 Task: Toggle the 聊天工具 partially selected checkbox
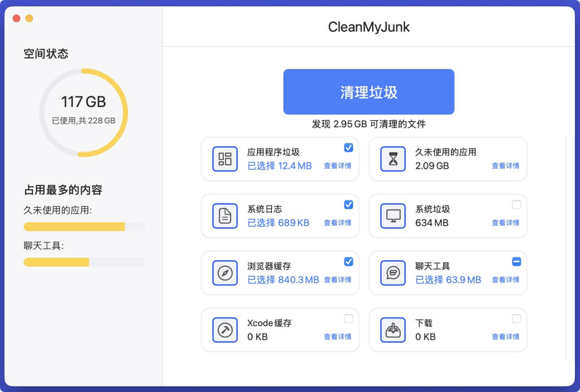(516, 262)
